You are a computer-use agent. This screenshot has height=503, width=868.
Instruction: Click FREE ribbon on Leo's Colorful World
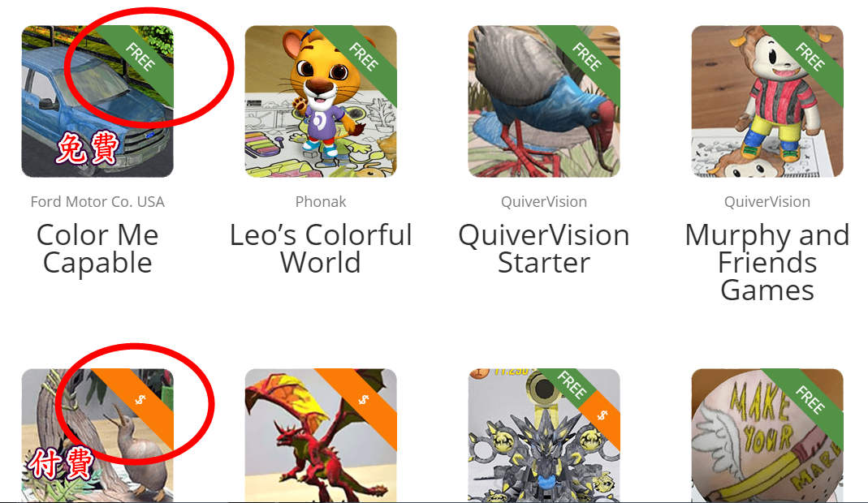tap(363, 58)
